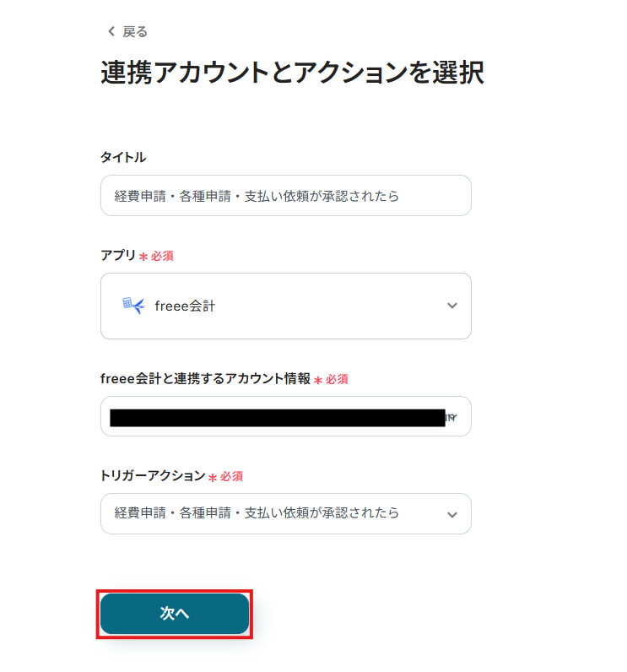This screenshot has height=672, width=627.
Task: Click the 必須 marker next to アプリ
Action: click(x=162, y=256)
